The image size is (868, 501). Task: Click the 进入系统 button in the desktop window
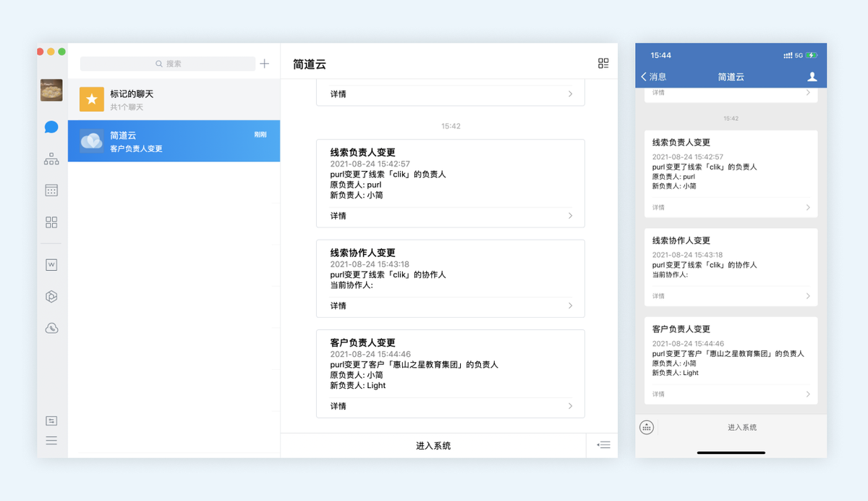click(x=433, y=445)
